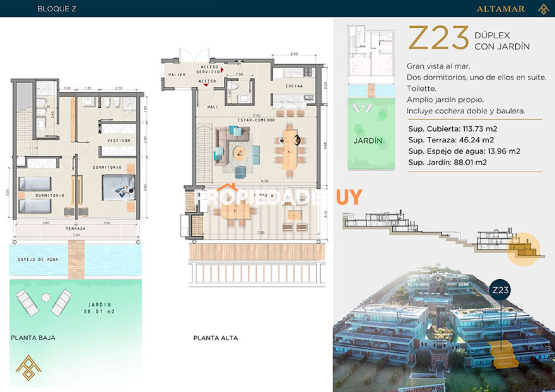The height and width of the screenshot is (392, 555).
Task: Click the 'ACCESO SERVICIO' label
Action: (x=208, y=69)
